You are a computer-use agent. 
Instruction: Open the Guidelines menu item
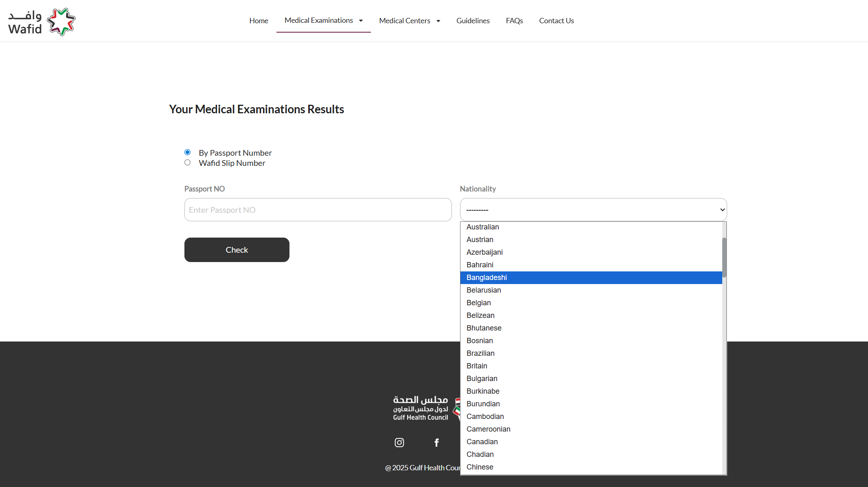pos(473,21)
